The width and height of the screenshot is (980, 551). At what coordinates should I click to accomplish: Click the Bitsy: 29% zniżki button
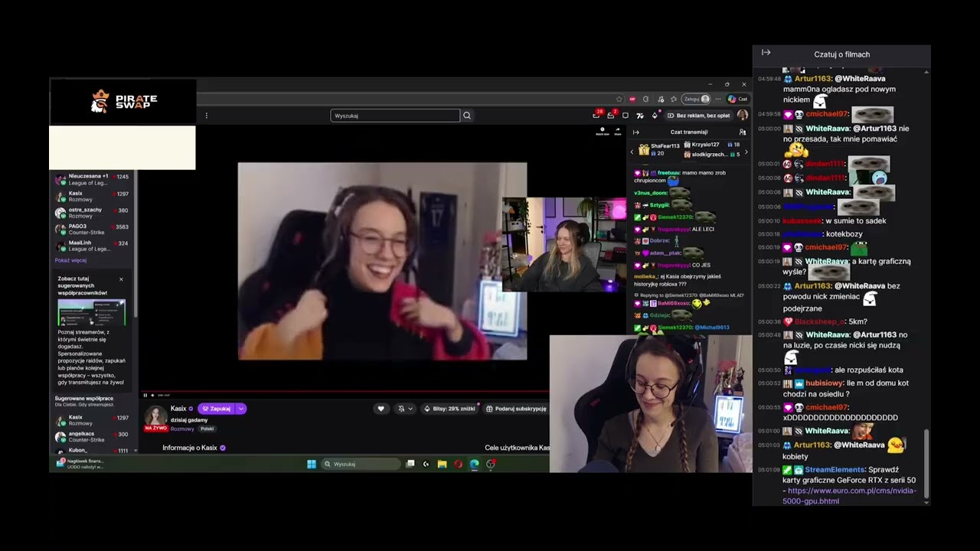coord(450,409)
